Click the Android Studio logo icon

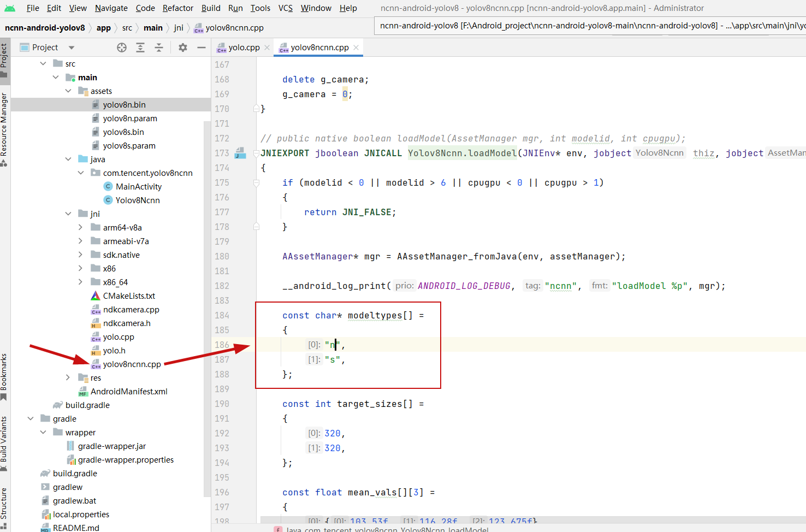pyautogui.click(x=10, y=8)
